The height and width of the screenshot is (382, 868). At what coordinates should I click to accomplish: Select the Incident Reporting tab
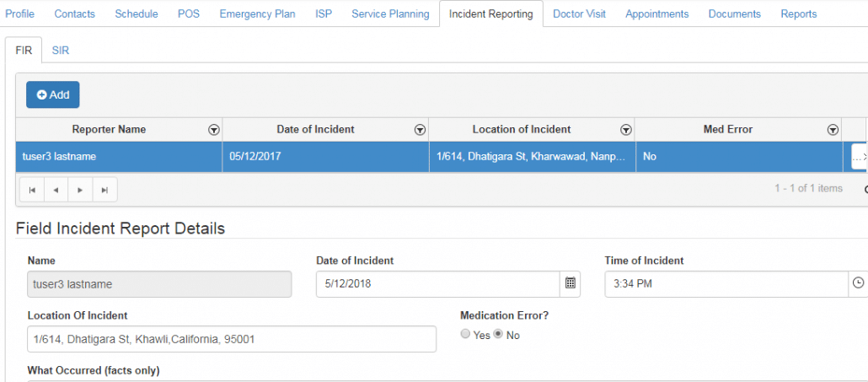pos(491,13)
